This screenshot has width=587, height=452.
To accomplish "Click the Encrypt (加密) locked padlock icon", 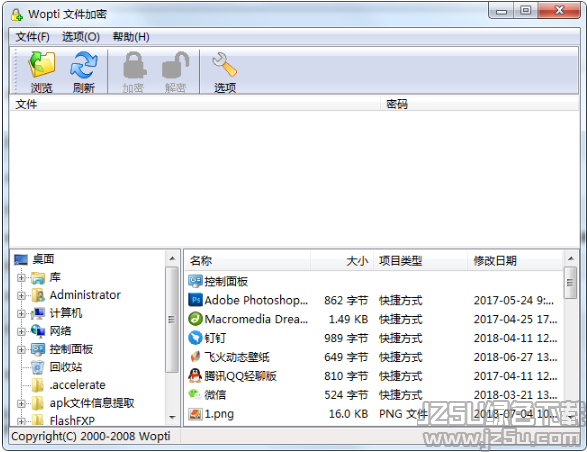I will (134, 65).
